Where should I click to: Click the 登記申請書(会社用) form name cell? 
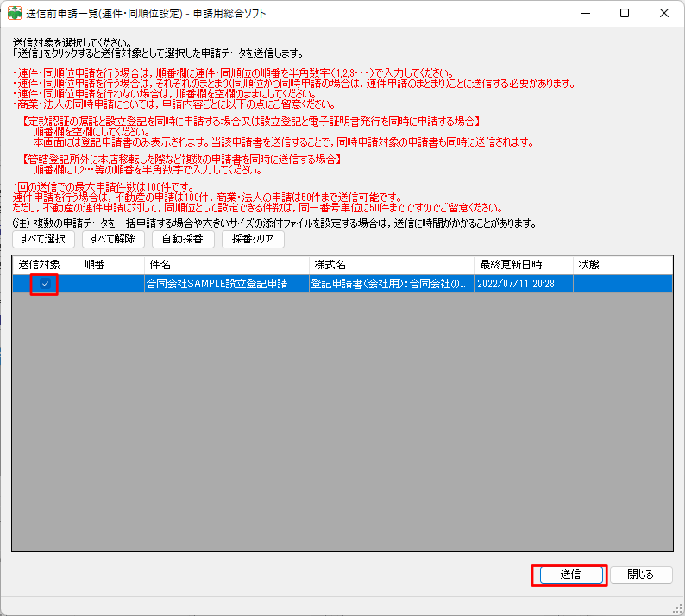[x=391, y=284]
